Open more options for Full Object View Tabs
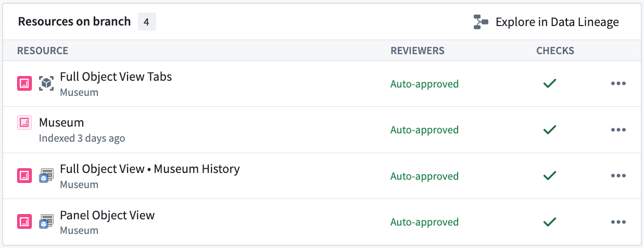Image resolution: width=644 pixels, height=248 pixels. point(618,84)
